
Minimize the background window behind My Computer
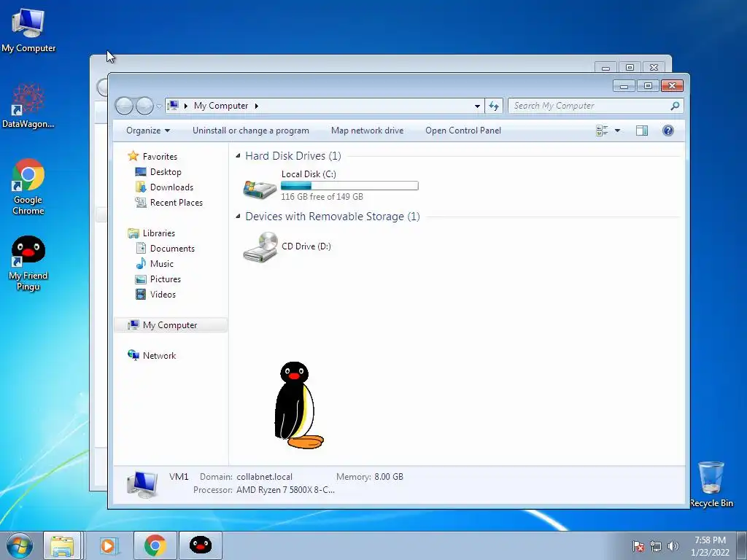pyautogui.click(x=606, y=68)
